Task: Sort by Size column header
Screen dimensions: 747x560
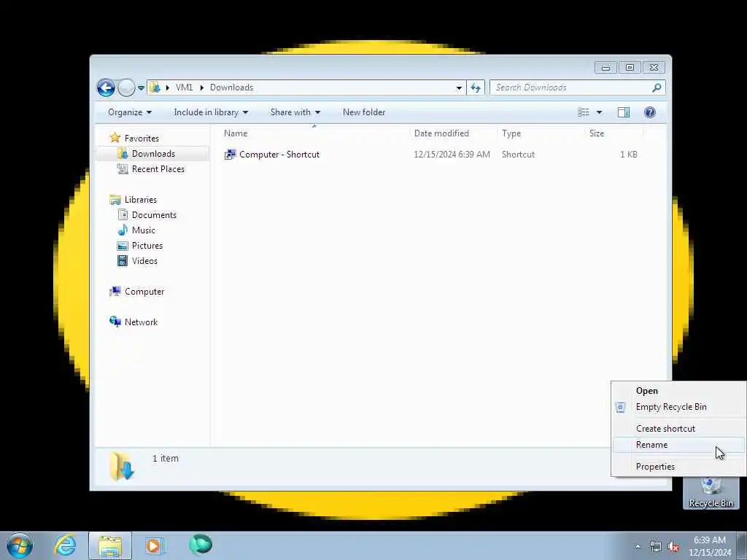Action: tap(614, 133)
